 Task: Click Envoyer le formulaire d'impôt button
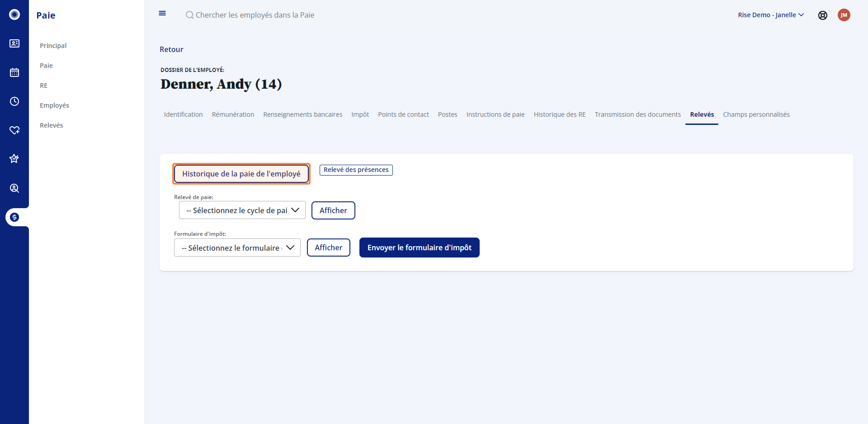419,248
